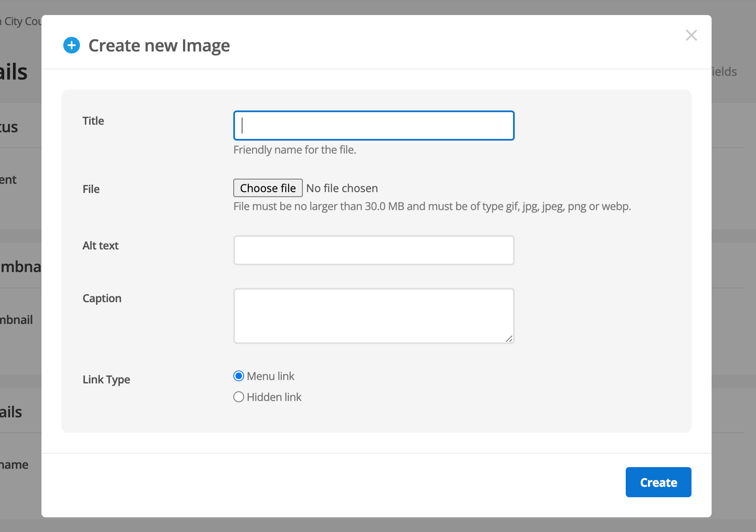The height and width of the screenshot is (532, 756).
Task: Click the caption box resize handle
Action: coord(509,339)
